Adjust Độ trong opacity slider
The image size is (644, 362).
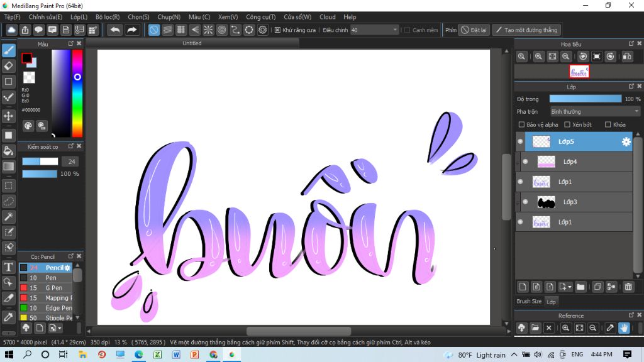point(586,99)
